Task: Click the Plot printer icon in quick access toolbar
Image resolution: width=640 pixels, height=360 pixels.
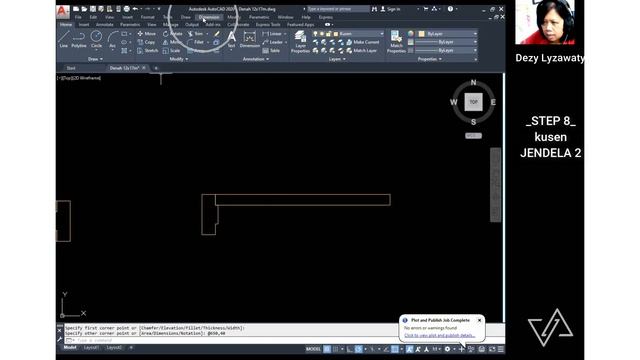Action: click(x=127, y=9)
